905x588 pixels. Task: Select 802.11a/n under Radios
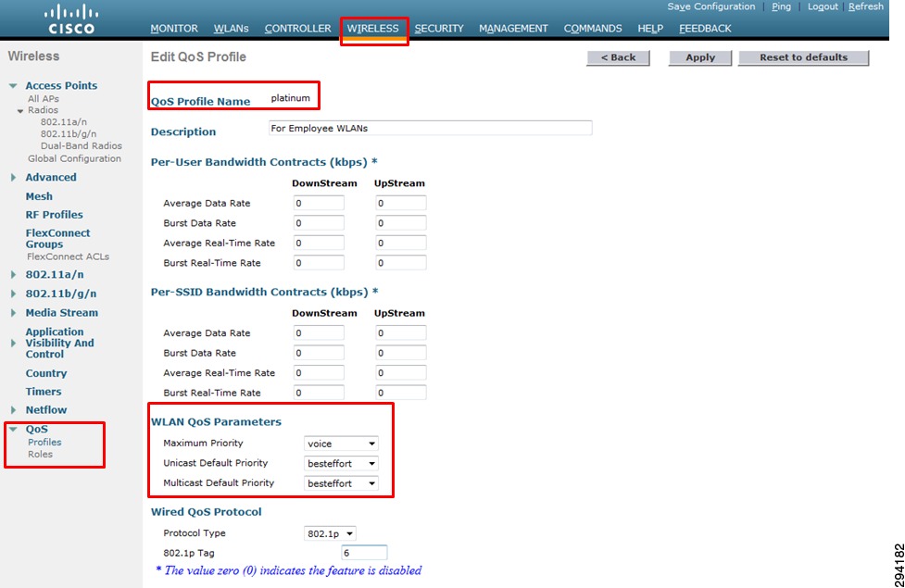click(x=64, y=121)
